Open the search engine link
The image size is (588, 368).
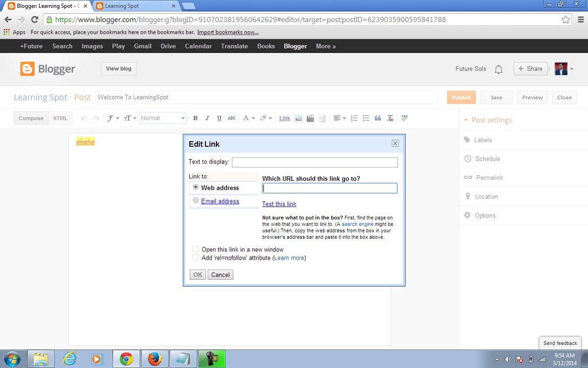[x=357, y=224]
